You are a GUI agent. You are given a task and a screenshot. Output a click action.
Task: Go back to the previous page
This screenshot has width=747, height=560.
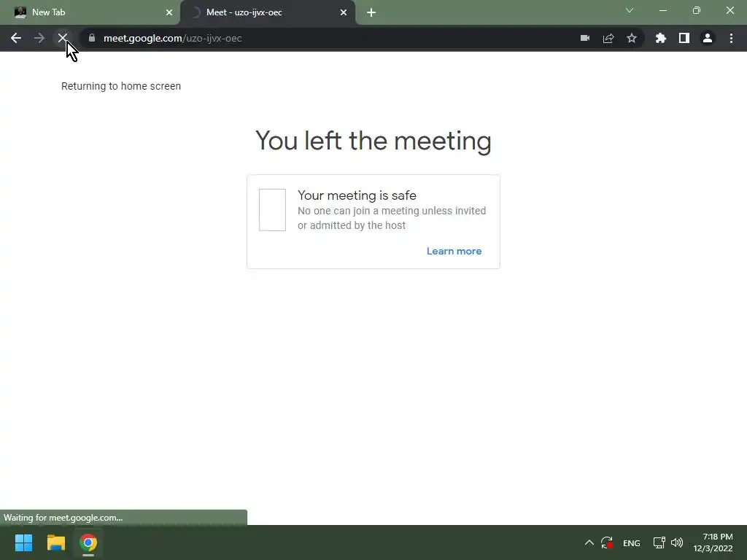(16, 38)
